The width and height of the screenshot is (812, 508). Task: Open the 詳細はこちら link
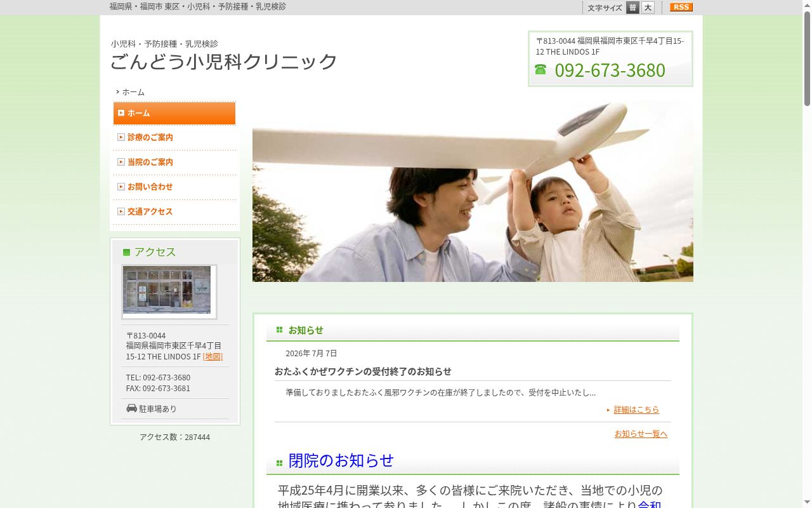click(x=636, y=410)
